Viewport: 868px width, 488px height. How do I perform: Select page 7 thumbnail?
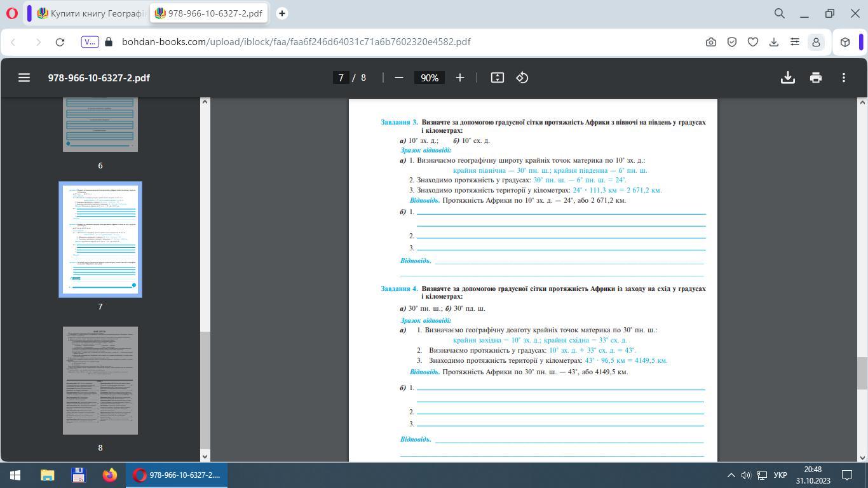[100, 240]
